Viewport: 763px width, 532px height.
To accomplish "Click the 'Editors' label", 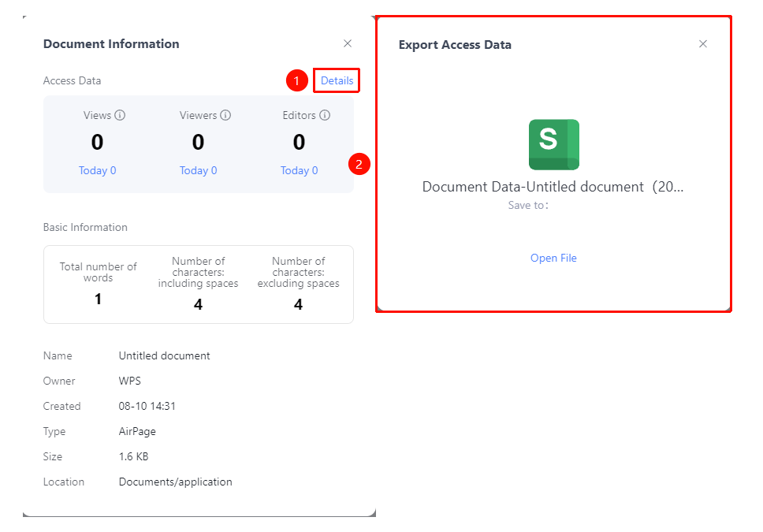I will tap(300, 115).
